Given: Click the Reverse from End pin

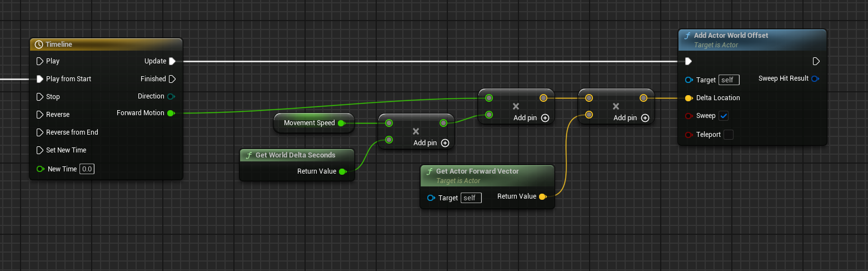Looking at the screenshot, I should click(39, 132).
